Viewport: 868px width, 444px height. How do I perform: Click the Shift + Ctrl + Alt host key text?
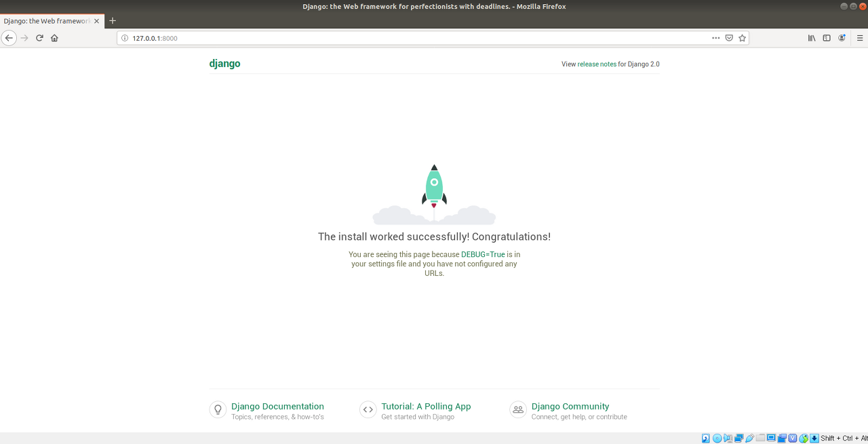point(844,439)
